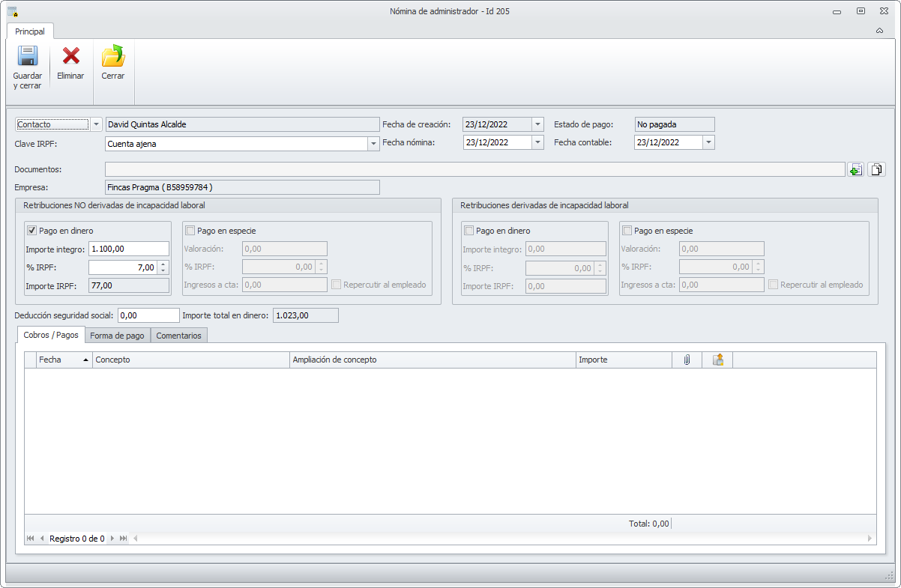
Task: Increase the % IRPF value with up arrow
Action: 163,264
